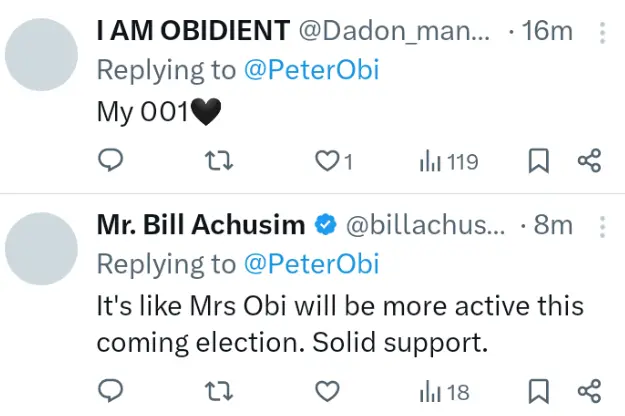This screenshot has height=416, width=625.
Task: Share Mr. Bill Achusim's tweet
Action: click(589, 389)
